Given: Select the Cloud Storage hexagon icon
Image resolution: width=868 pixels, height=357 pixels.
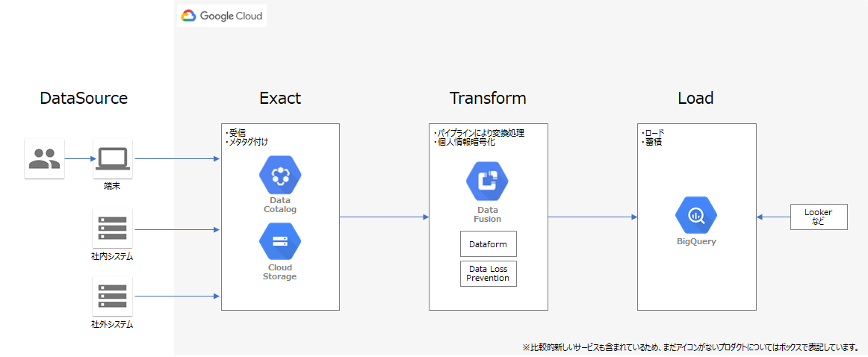Looking at the screenshot, I should click(279, 241).
